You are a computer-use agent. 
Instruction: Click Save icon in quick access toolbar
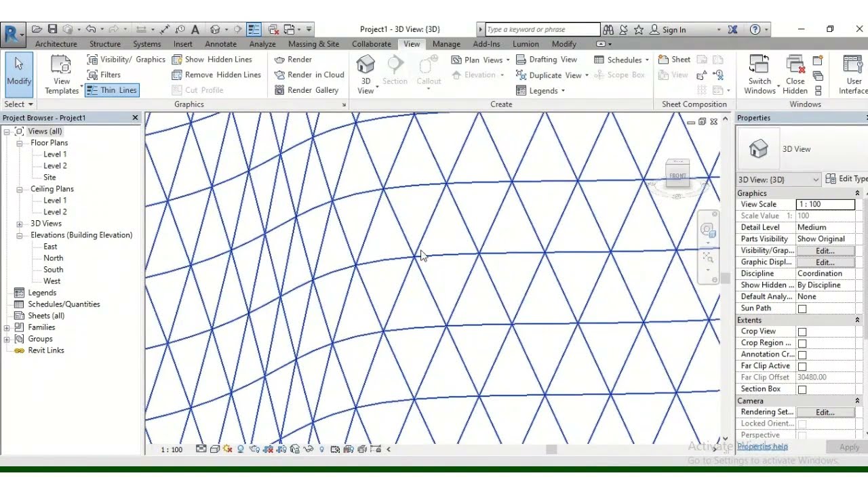[x=52, y=30]
